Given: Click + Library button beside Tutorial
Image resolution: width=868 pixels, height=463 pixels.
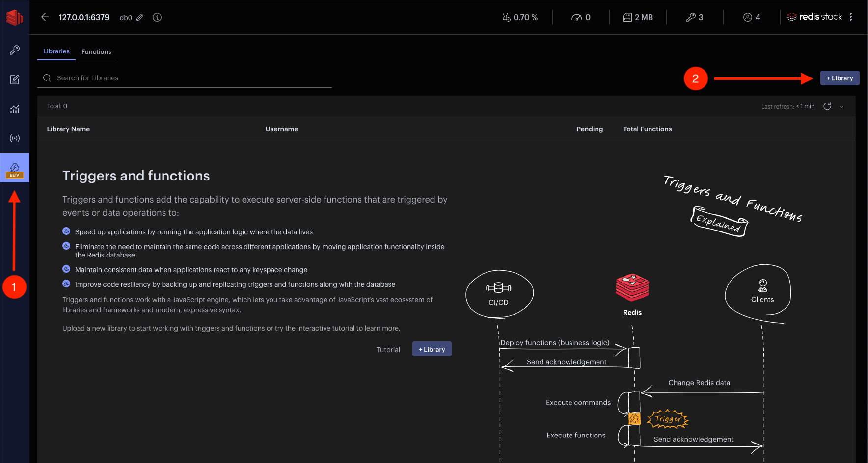Looking at the screenshot, I should coord(432,349).
